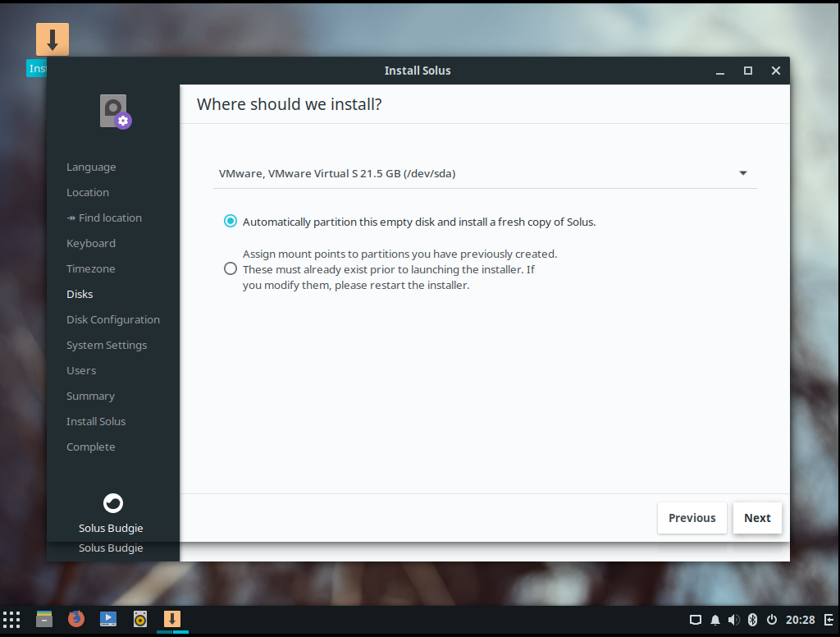Open the Bluetooth tray icon
Viewport: 840px width, 637px height.
pyautogui.click(x=752, y=620)
